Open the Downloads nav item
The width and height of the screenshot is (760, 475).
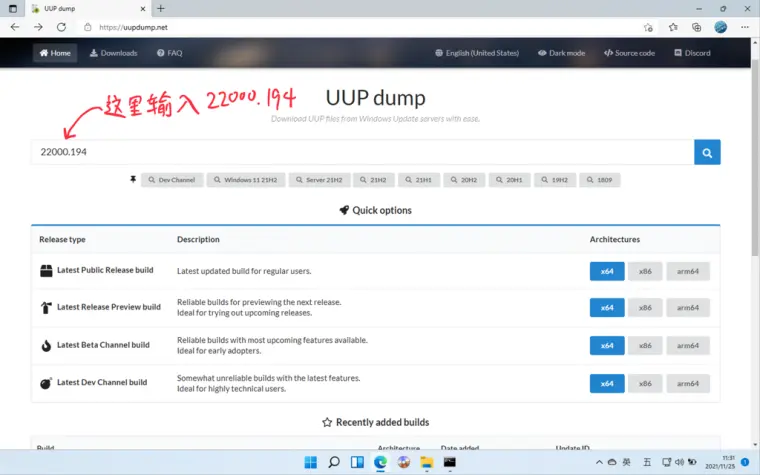[113, 53]
